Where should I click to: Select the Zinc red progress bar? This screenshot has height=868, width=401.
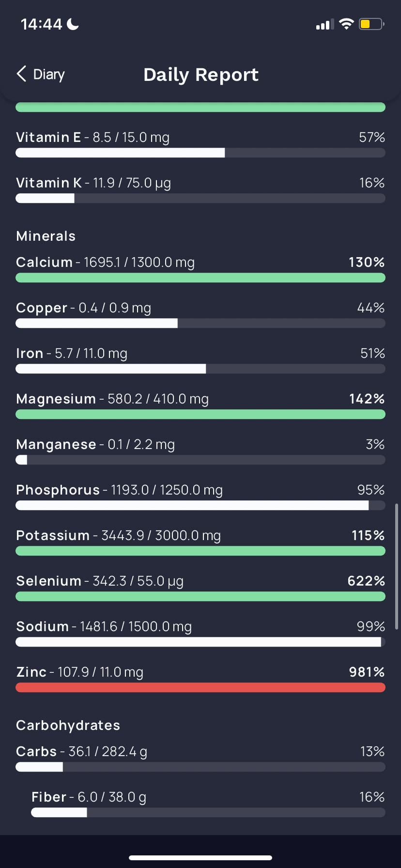tap(200, 687)
